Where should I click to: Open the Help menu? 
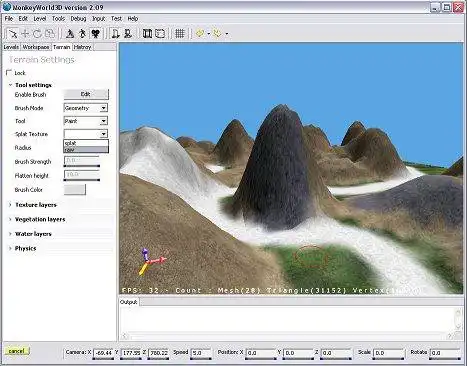133,19
